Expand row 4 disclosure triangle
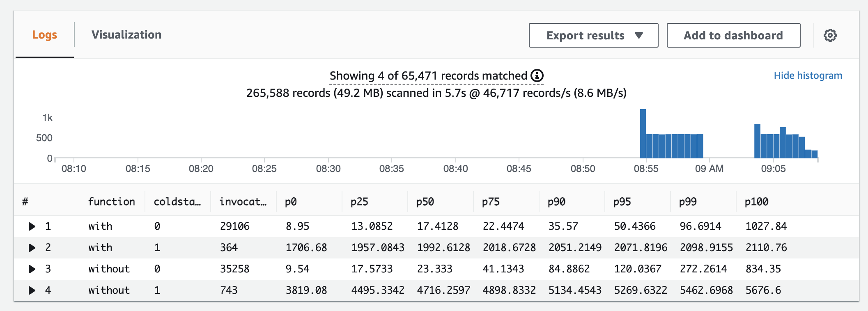The image size is (868, 311). coord(32,290)
